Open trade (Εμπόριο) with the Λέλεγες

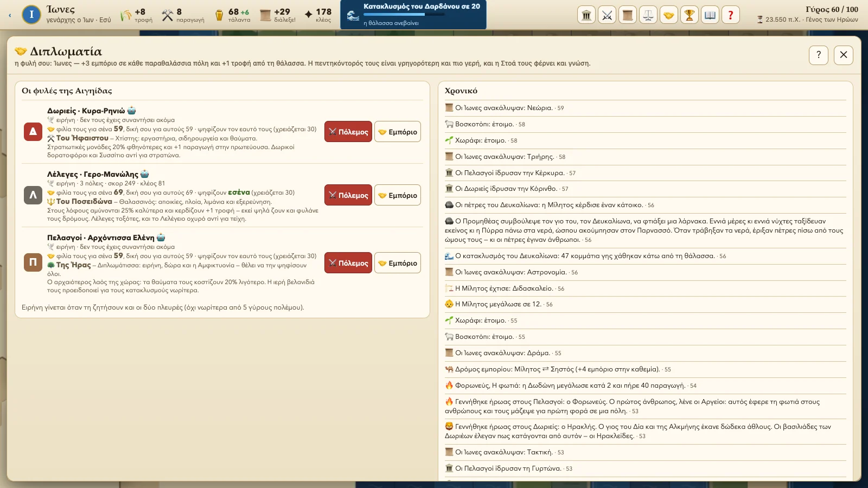click(x=398, y=195)
